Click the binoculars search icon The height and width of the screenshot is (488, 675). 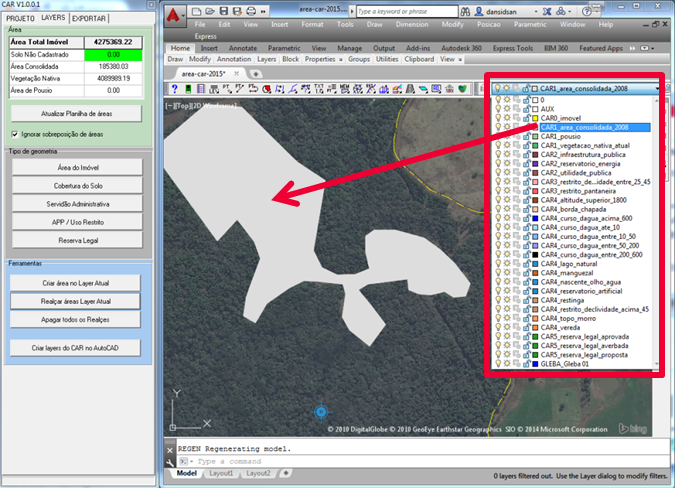coord(465,12)
